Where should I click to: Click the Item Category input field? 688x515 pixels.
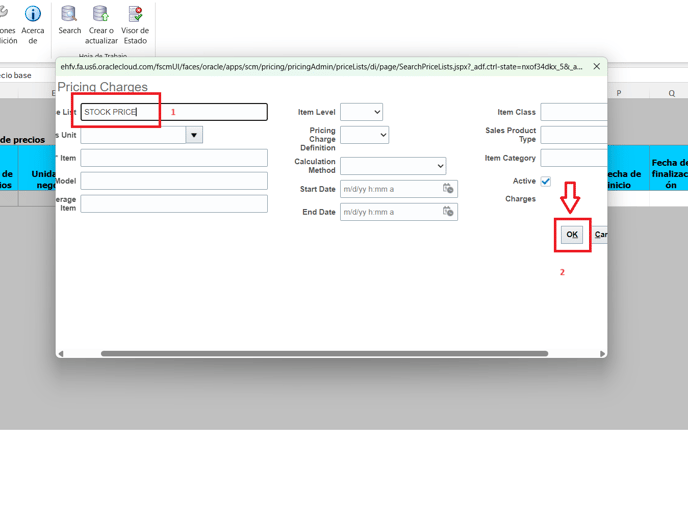click(x=574, y=158)
